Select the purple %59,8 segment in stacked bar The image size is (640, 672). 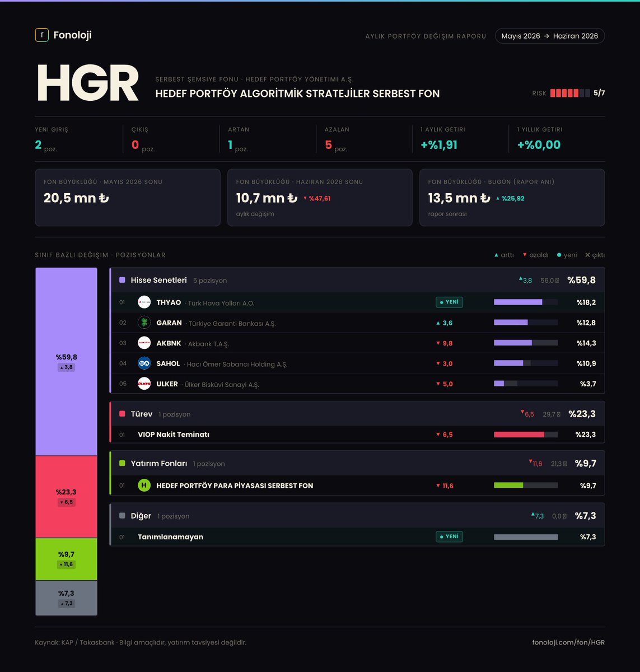66,362
